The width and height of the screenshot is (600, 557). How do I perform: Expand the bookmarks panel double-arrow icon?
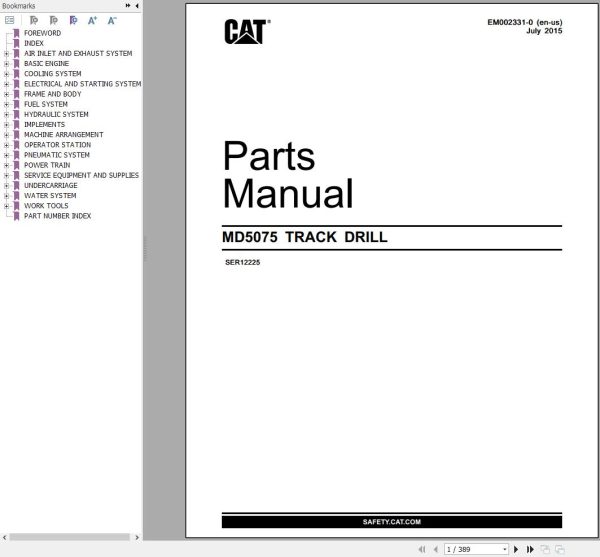[x=128, y=5]
